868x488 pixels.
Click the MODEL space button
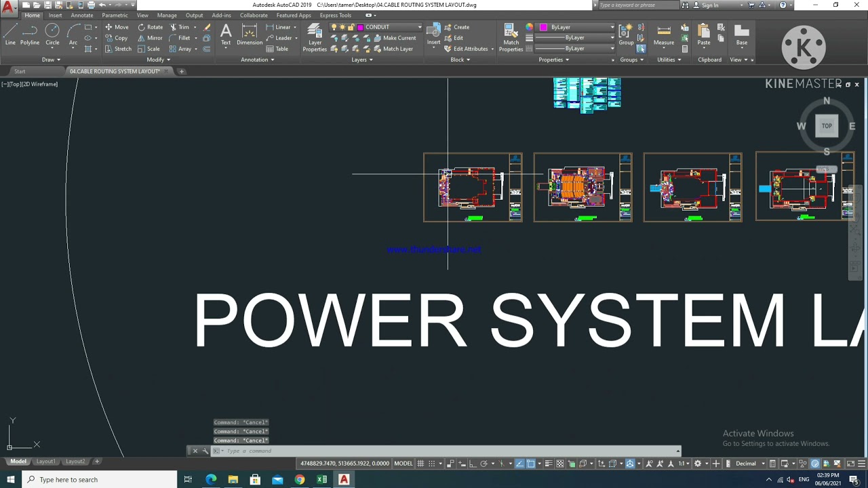pyautogui.click(x=403, y=464)
